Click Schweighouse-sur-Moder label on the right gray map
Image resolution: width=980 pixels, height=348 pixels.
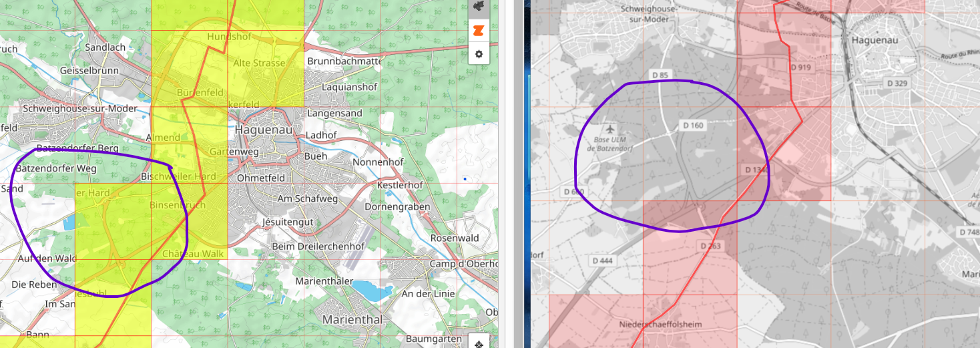649,14
